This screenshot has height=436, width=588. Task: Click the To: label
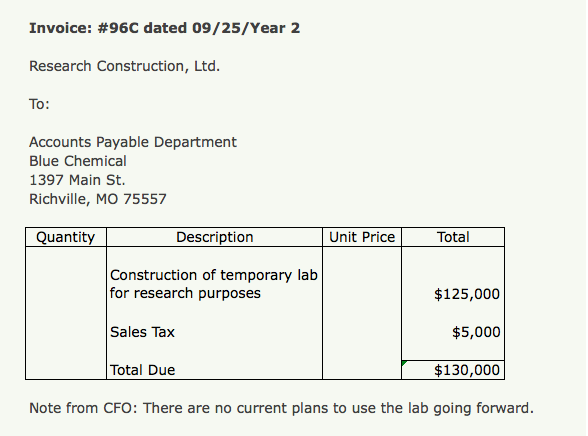tap(39, 104)
